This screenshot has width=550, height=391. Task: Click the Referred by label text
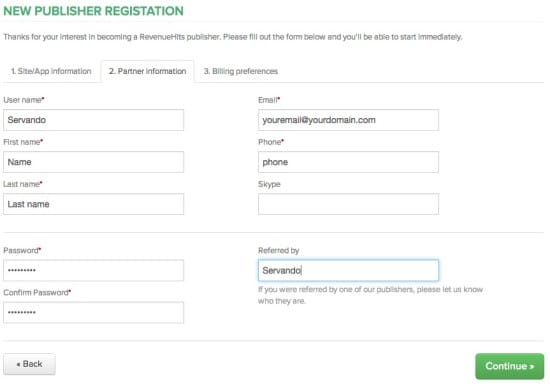tap(279, 250)
